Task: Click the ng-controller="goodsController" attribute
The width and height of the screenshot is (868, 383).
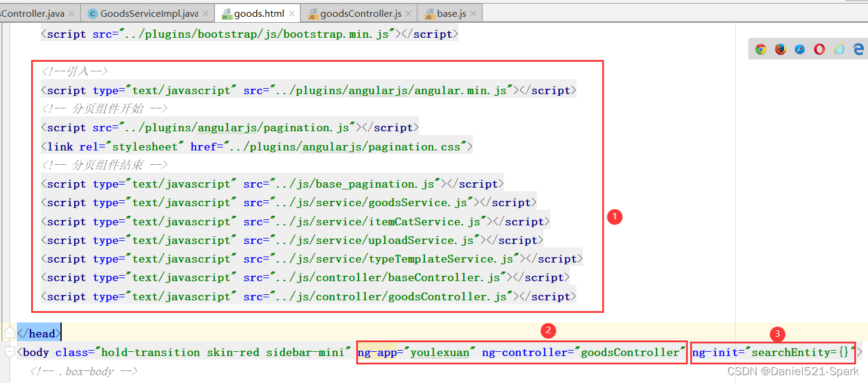Action: (584, 352)
